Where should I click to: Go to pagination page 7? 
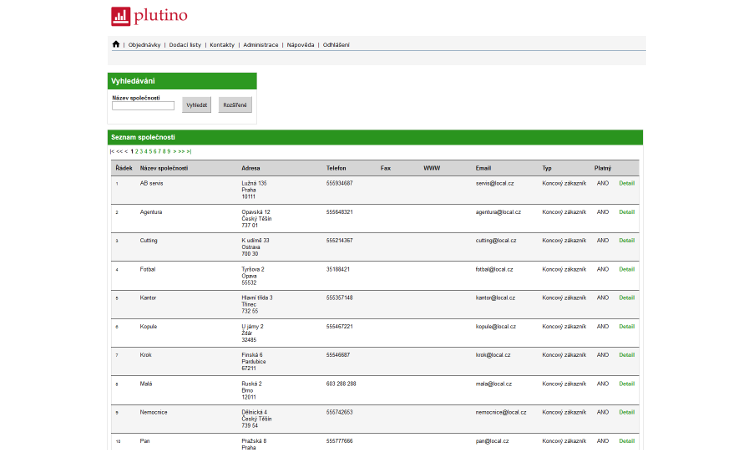[159, 151]
